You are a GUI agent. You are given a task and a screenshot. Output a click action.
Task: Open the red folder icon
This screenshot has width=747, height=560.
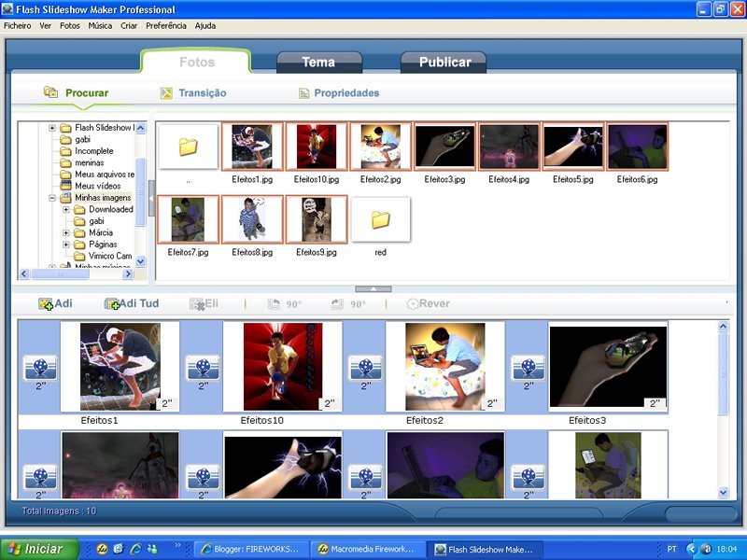380,220
